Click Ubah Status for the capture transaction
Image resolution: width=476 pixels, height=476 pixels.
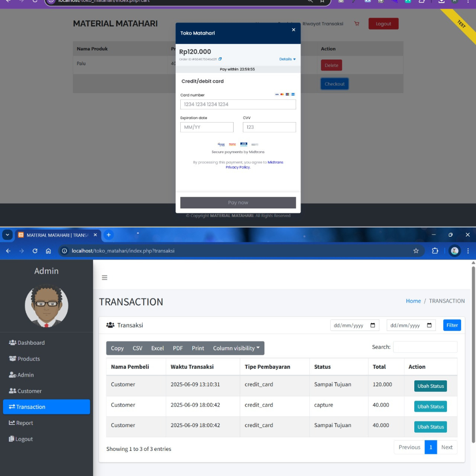430,406
